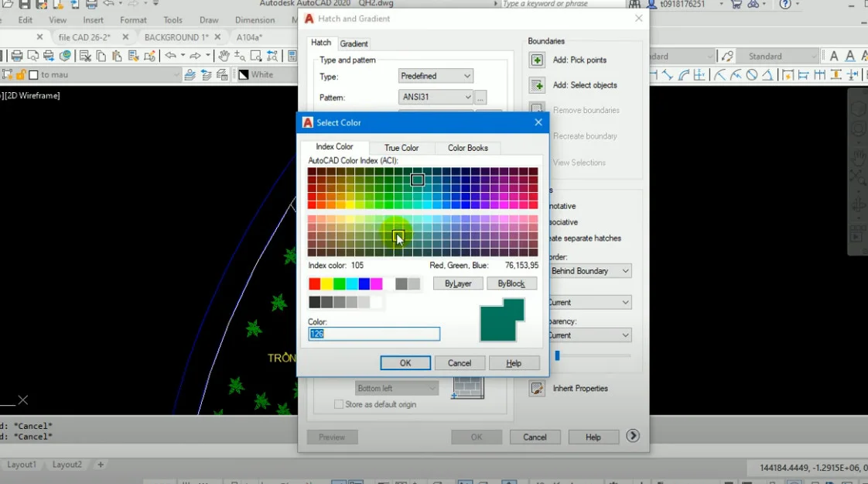The width and height of the screenshot is (868, 484).
Task: Click Help in Select Color dialog
Action: pos(514,363)
